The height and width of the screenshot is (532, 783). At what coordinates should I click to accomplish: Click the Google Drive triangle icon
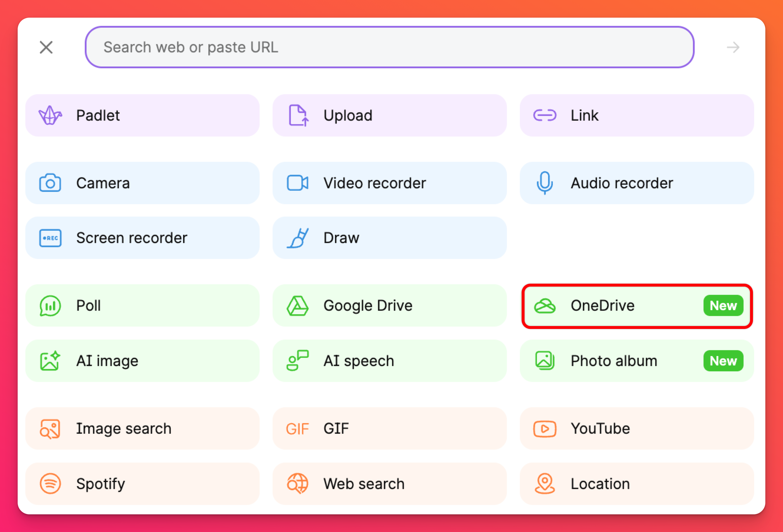[x=298, y=306]
